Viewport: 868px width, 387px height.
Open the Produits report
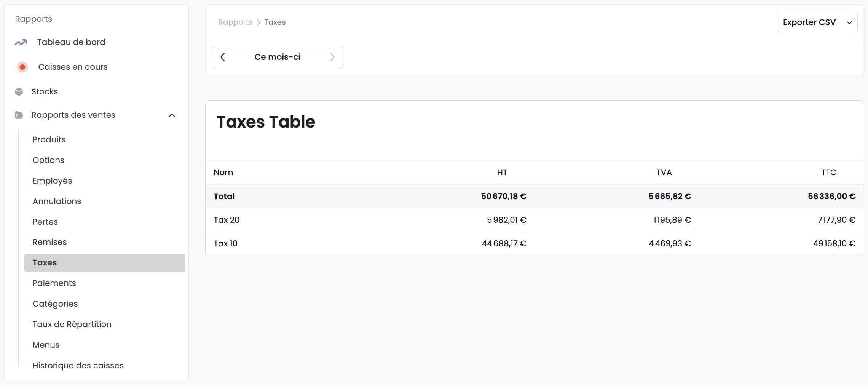49,139
